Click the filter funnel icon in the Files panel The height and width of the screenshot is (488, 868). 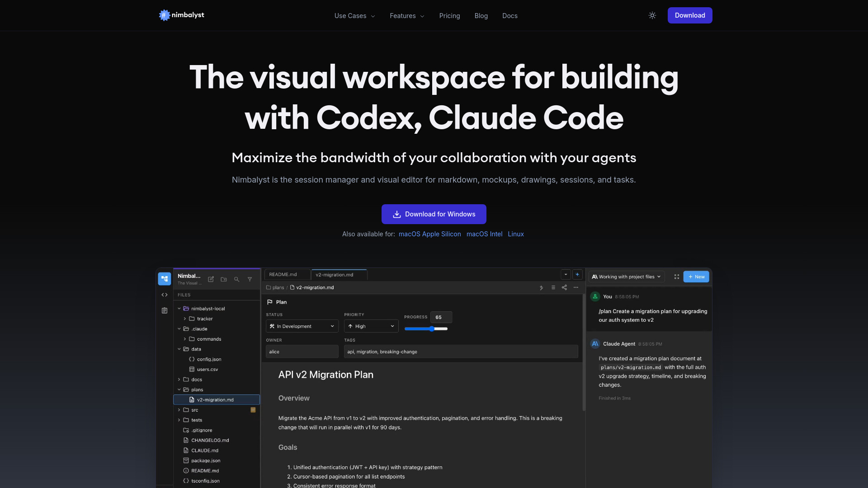(250, 279)
